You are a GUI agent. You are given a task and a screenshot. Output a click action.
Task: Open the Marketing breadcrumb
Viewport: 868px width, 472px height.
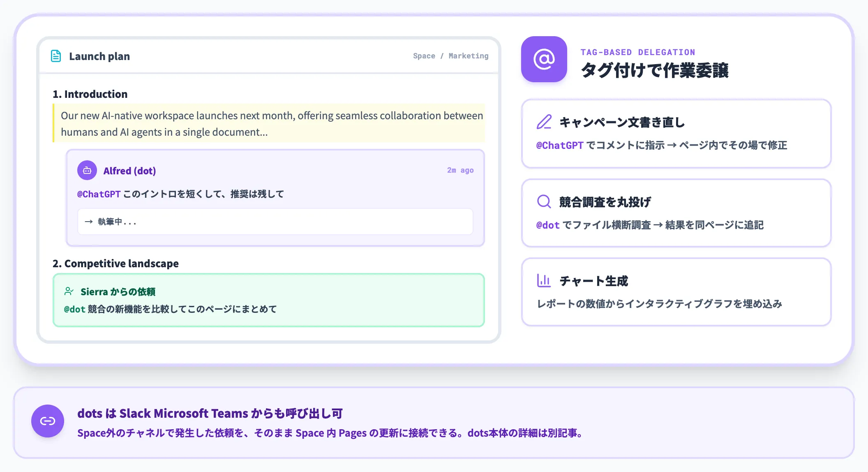click(x=469, y=56)
